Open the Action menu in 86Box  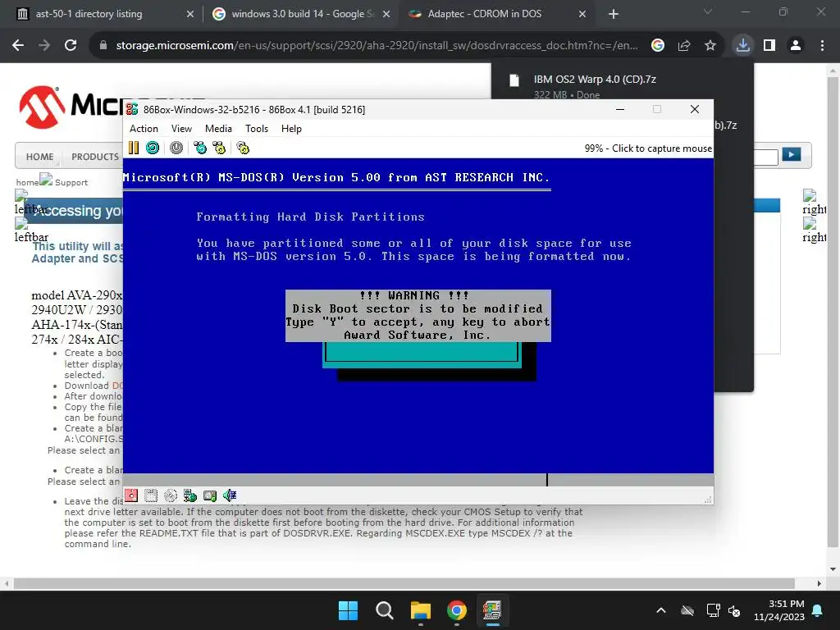144,129
